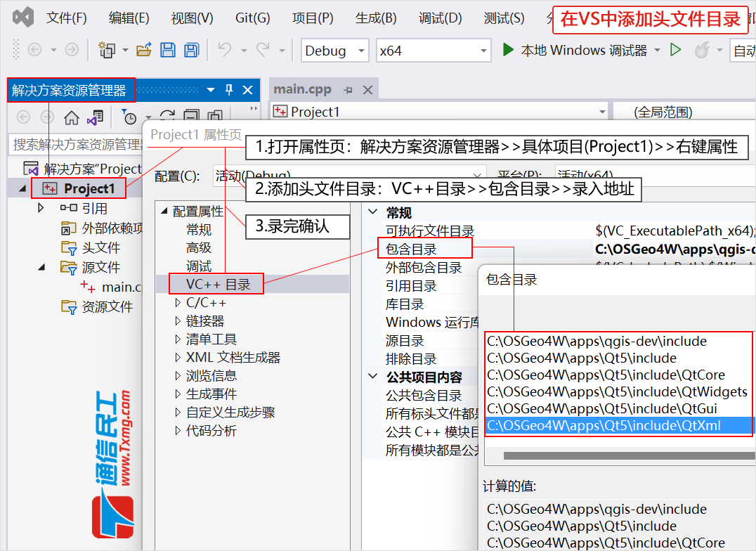Screen dimensions: 756x551
Task: Click the Solution Explorer back arrow icon
Action: [x=23, y=117]
